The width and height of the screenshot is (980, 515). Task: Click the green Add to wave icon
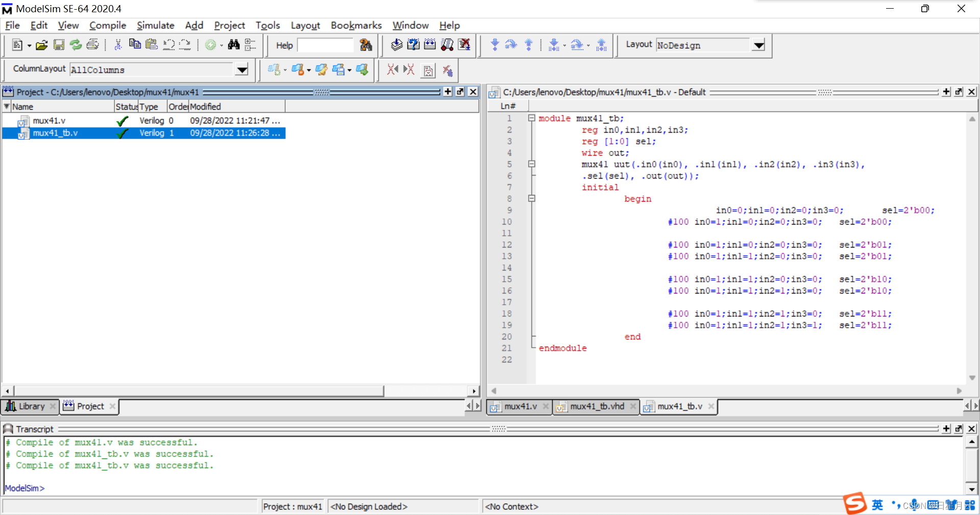pos(210,45)
